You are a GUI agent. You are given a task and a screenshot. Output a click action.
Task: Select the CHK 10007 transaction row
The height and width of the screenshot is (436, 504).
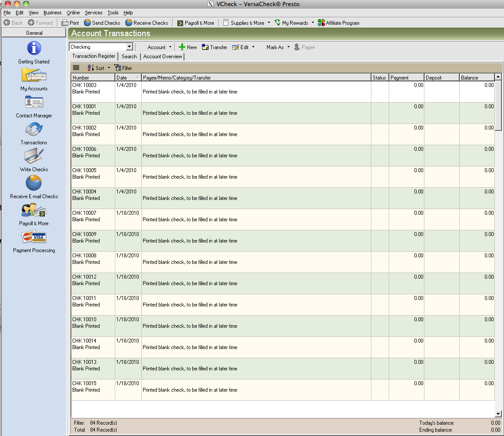coord(283,220)
